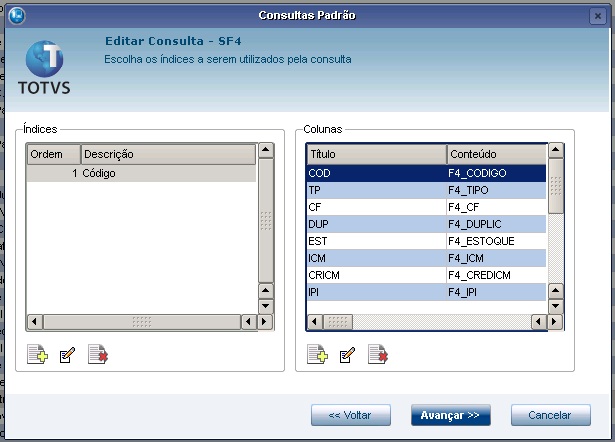Screen dimensions: 615x442
Task: Click the Colunas horizontal scrollbar thumb
Action: point(338,322)
